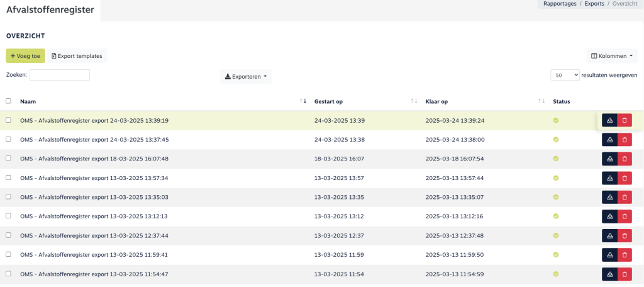The height and width of the screenshot is (287, 644).
Task: Focus the Zoeken search field
Action: (x=60, y=75)
